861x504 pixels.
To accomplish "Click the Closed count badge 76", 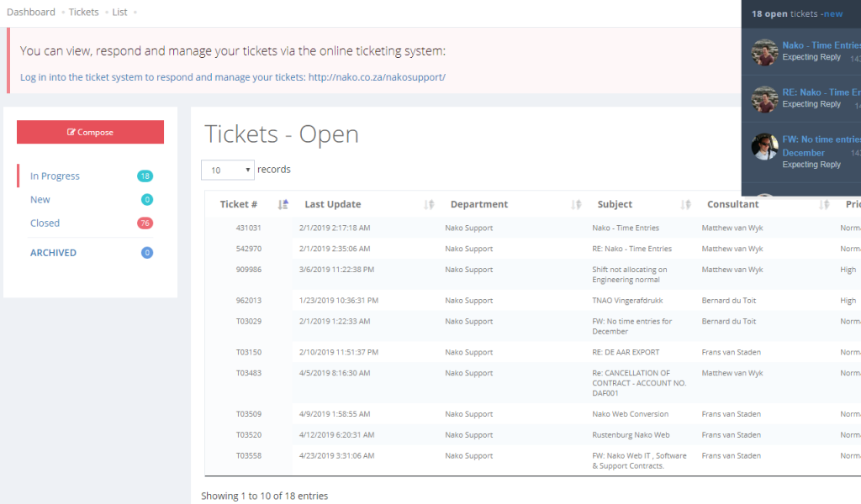I will click(145, 223).
